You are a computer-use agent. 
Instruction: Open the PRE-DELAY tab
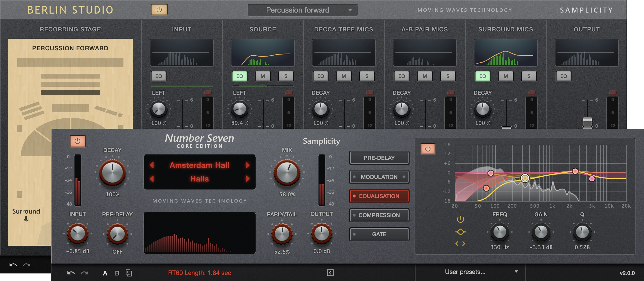coord(379,158)
